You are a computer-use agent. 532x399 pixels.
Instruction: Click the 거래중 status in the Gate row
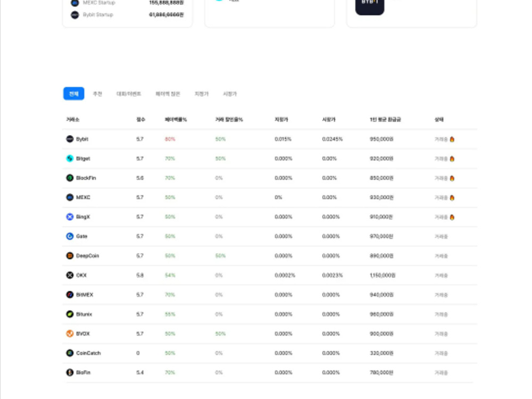441,237
